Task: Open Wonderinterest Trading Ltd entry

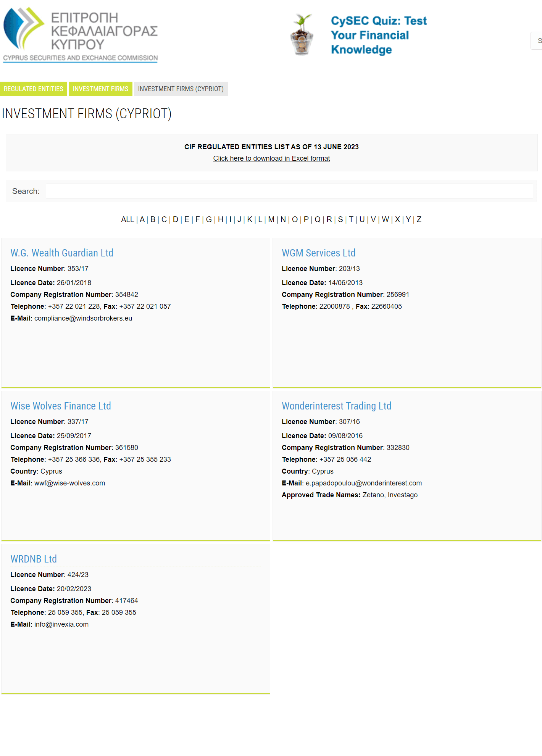Action: [x=337, y=406]
